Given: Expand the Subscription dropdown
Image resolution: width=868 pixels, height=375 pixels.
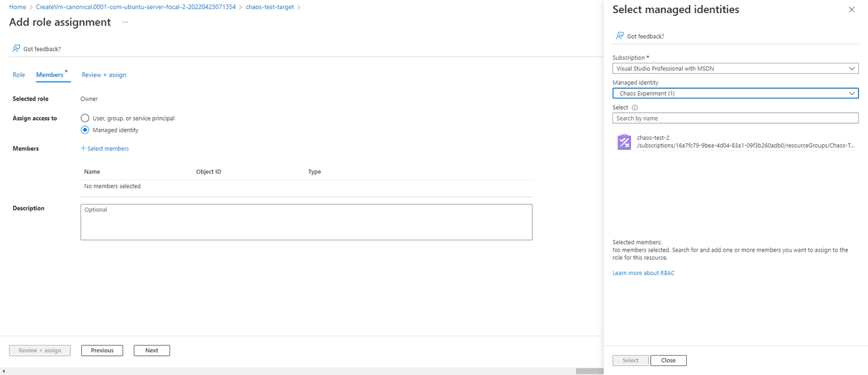Looking at the screenshot, I should [x=735, y=68].
